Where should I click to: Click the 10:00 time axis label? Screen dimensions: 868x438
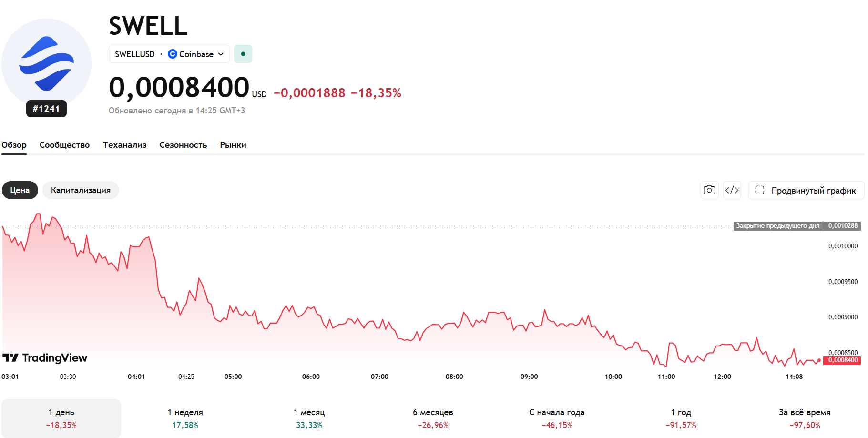(x=613, y=377)
